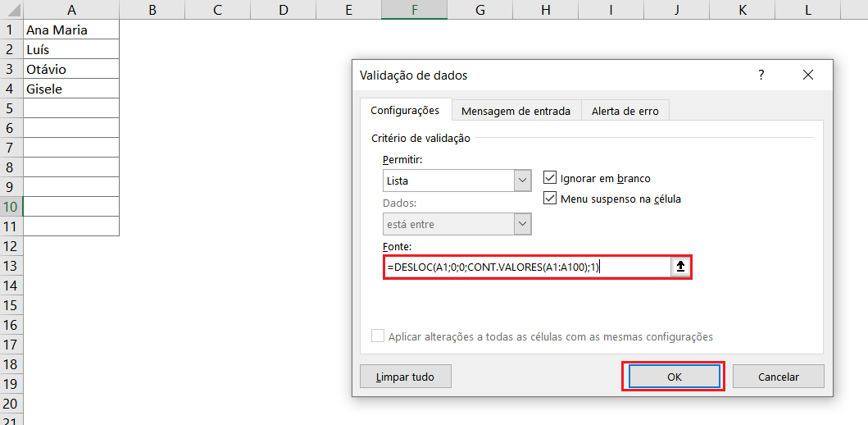Switch to Alerta de erro tab

click(x=625, y=111)
